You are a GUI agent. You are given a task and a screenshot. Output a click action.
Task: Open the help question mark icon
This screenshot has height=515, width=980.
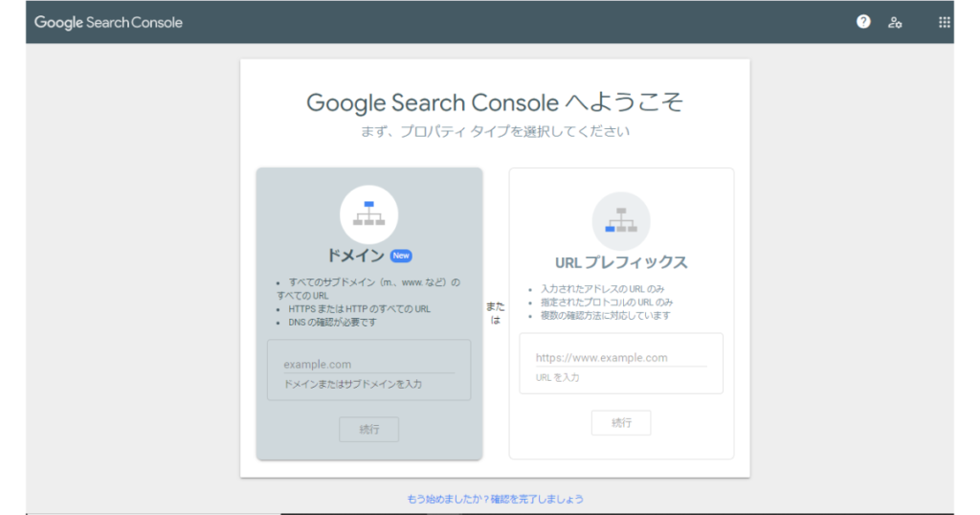click(x=863, y=22)
